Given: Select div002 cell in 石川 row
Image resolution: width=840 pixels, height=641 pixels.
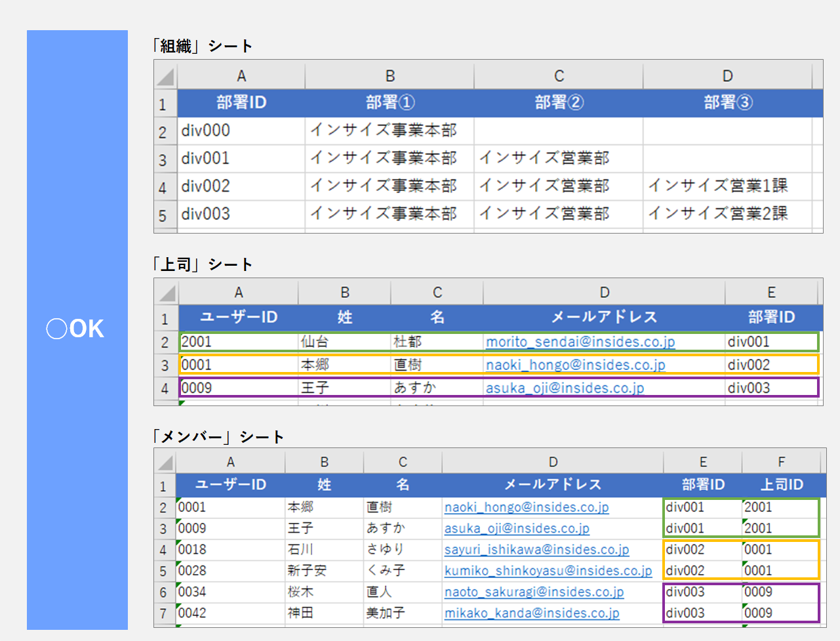Looking at the screenshot, I should point(703,550).
